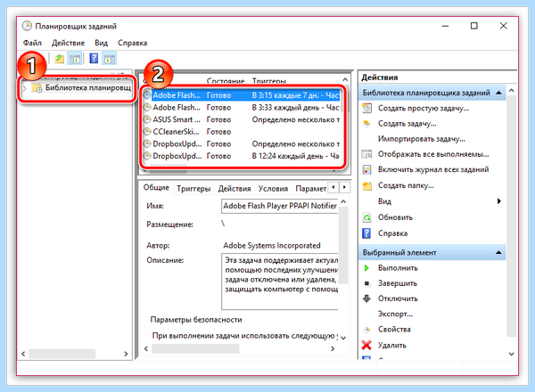Switch to the Общие tab

point(156,187)
